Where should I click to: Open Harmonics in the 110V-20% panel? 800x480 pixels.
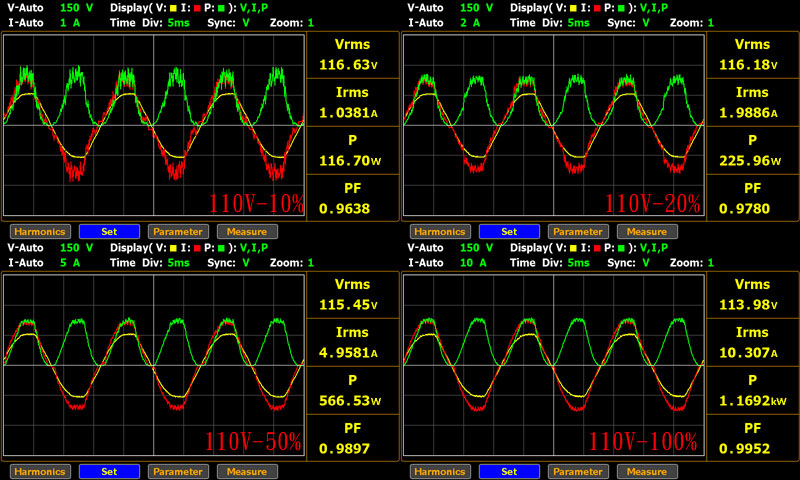click(x=440, y=232)
